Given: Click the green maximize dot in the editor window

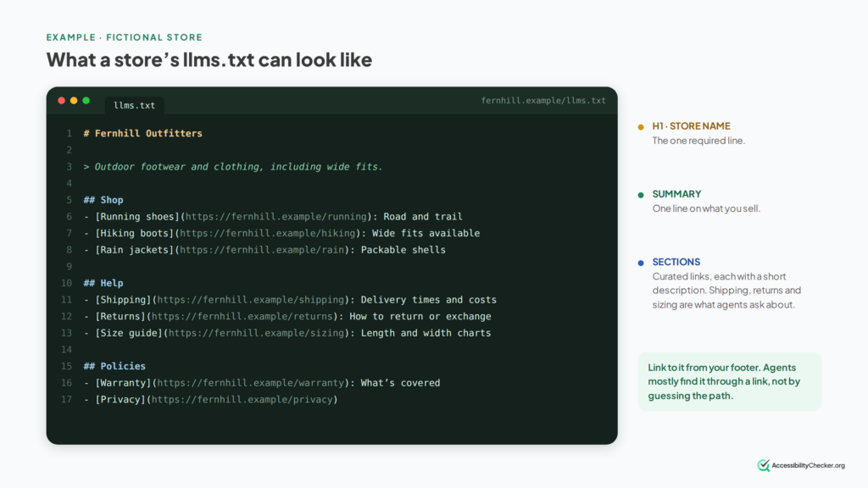Looking at the screenshot, I should [x=86, y=101].
